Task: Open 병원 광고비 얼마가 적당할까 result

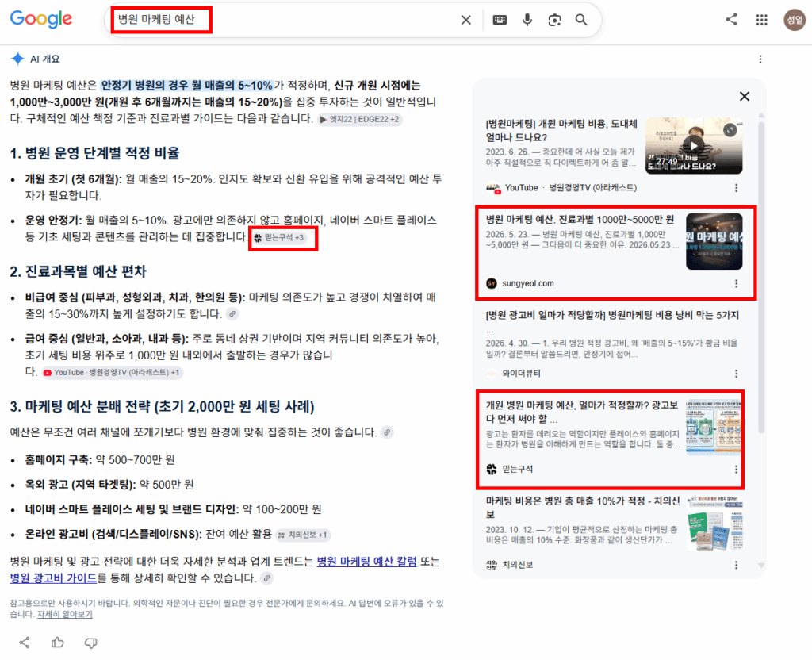Action: pos(611,316)
